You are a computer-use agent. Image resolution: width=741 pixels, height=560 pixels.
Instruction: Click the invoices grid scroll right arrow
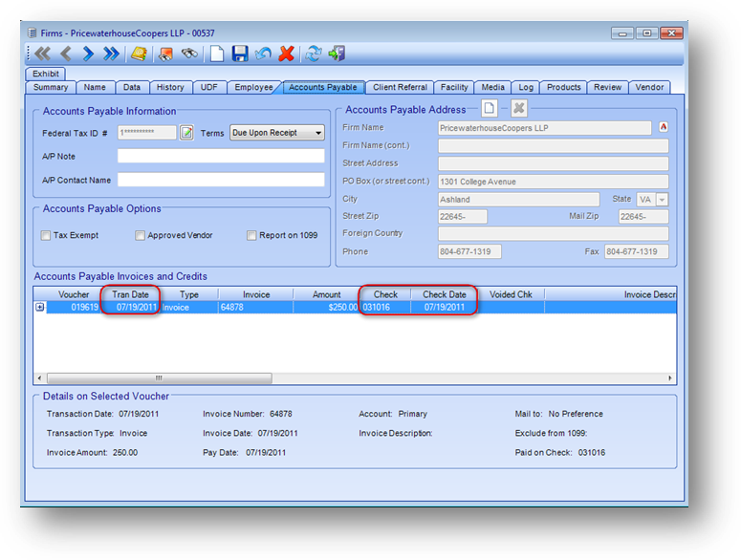[x=670, y=378]
